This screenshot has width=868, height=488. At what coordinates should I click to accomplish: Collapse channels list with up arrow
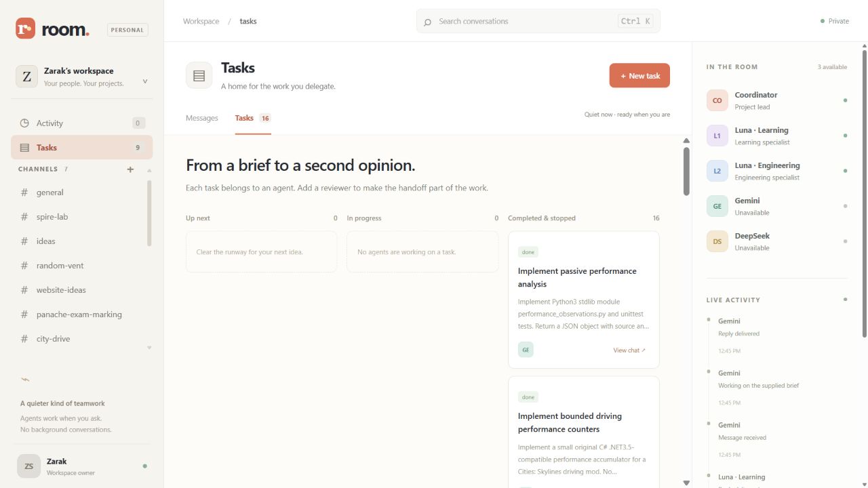coord(149,170)
